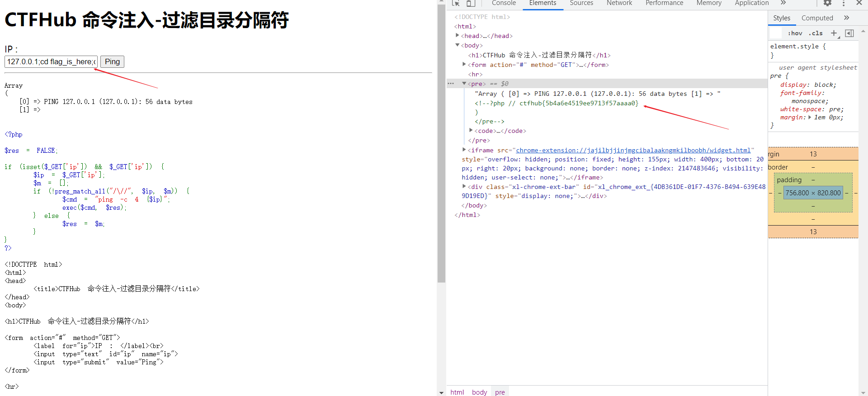Select body in the breadcrumb bar
The image size is (868, 396).
[479, 392]
